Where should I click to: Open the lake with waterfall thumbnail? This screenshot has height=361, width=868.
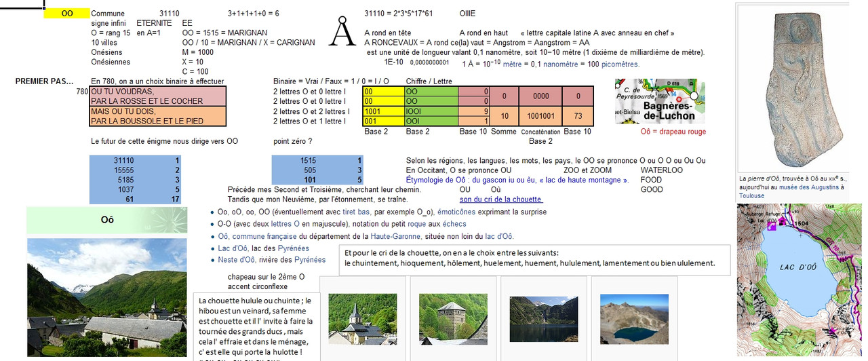tap(543, 318)
